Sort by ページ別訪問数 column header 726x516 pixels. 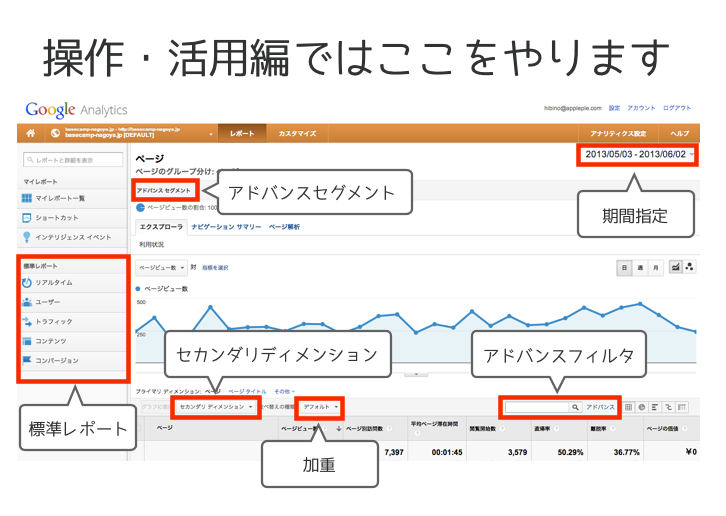click(364, 428)
